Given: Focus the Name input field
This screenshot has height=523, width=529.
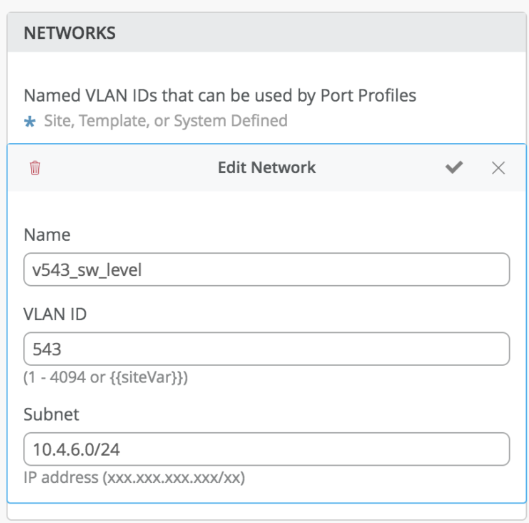Looking at the screenshot, I should point(267,269).
